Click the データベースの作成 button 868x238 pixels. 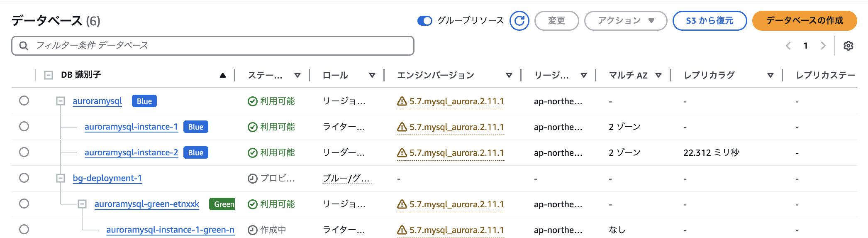click(804, 21)
